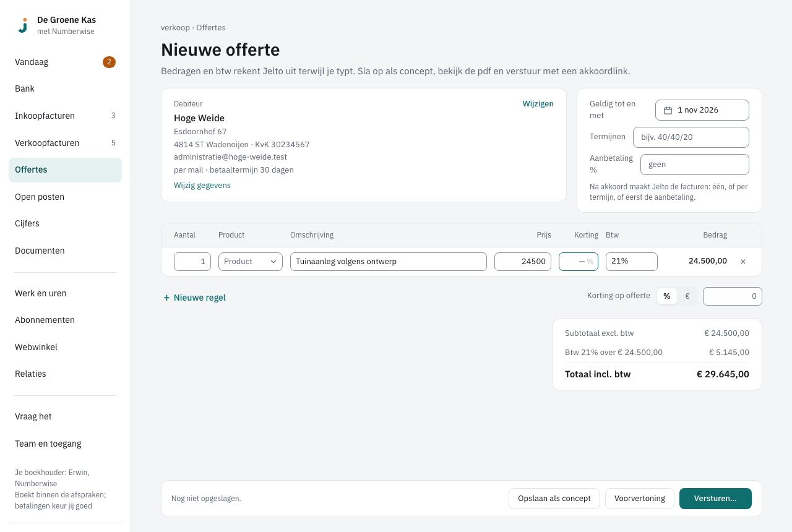
Task: Open the Product dropdown
Action: pyautogui.click(x=251, y=262)
